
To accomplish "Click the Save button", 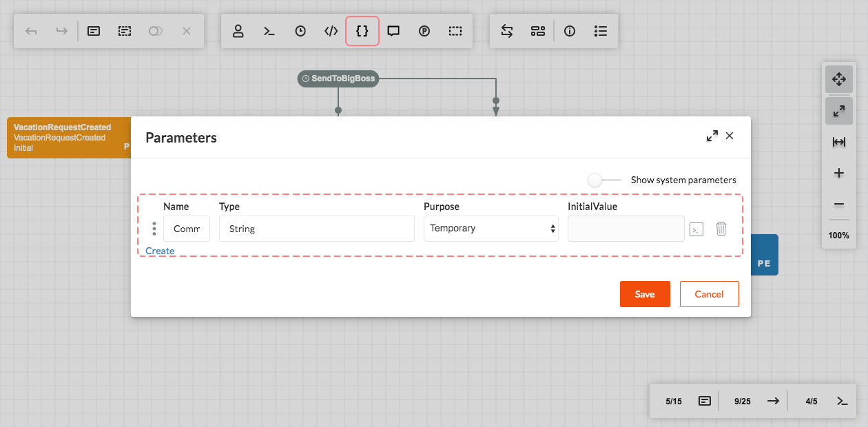I will coord(645,294).
